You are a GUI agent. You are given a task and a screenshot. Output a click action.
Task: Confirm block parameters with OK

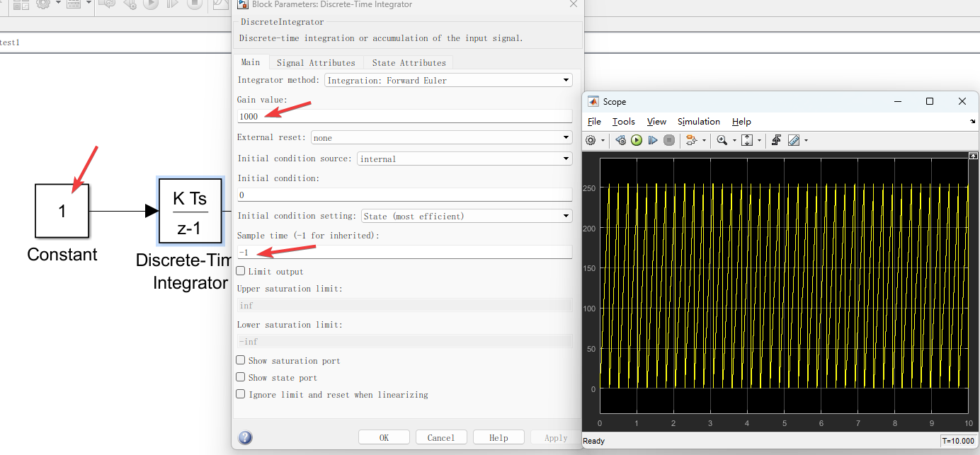coord(384,437)
